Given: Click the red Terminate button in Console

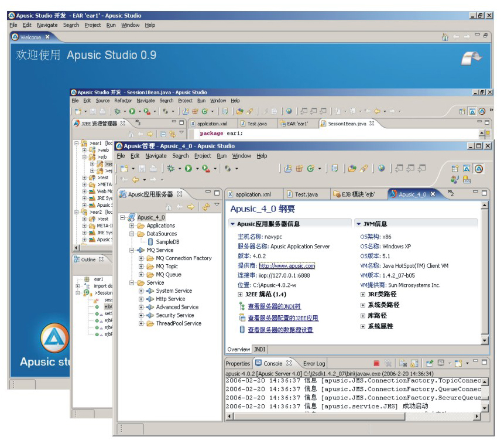Looking at the screenshot, I should click(x=376, y=364).
